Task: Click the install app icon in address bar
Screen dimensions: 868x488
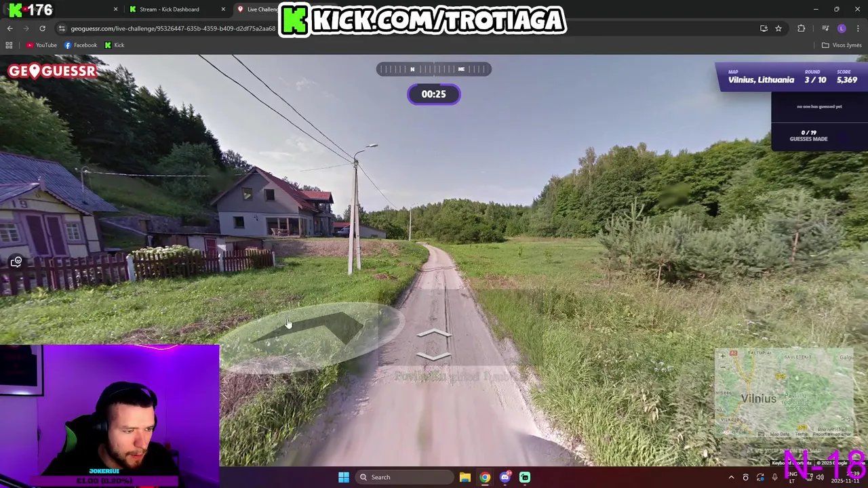Action: tap(764, 28)
